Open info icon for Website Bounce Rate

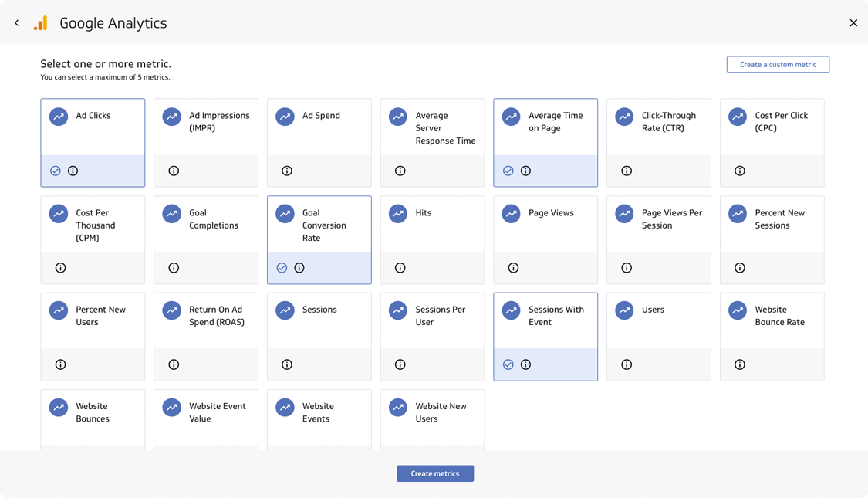(x=740, y=364)
